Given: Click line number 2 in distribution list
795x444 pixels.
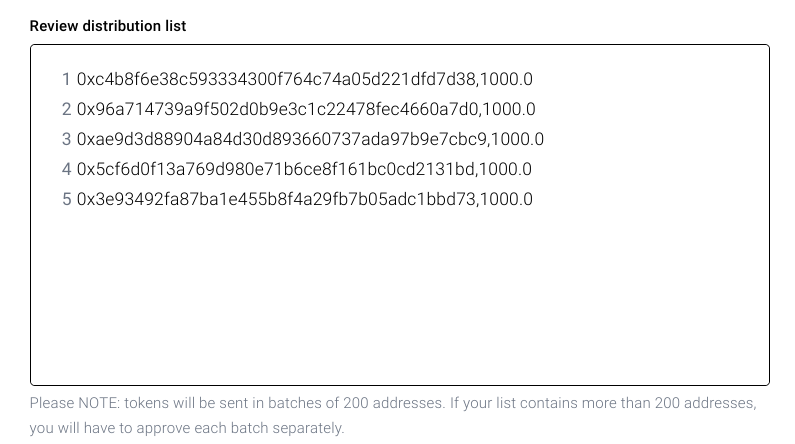Looking at the screenshot, I should click(x=66, y=109).
